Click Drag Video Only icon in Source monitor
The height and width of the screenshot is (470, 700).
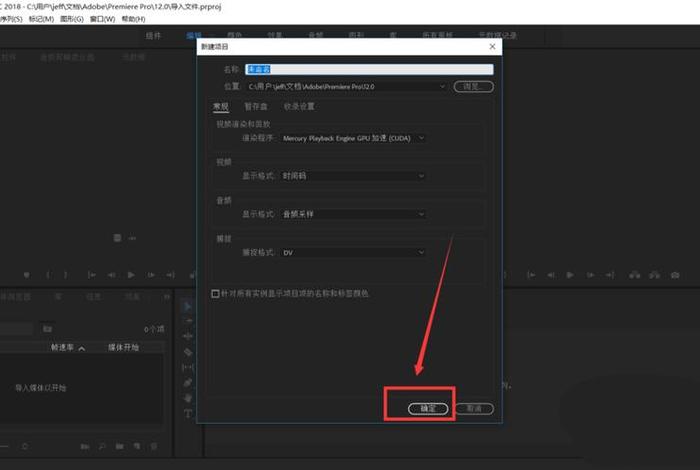pos(117,238)
